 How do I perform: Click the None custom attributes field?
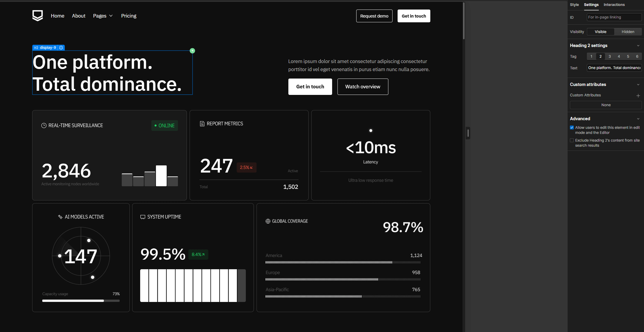coord(606,105)
